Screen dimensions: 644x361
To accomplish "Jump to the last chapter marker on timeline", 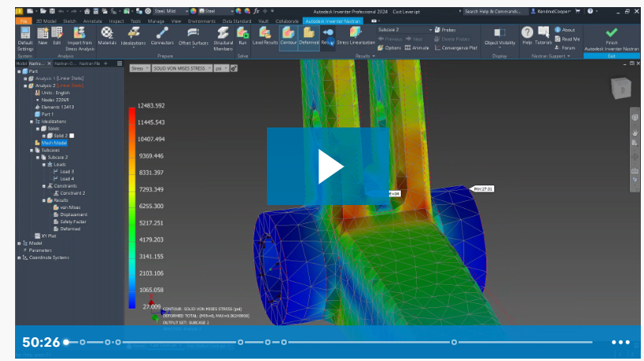I will [x=454, y=342].
